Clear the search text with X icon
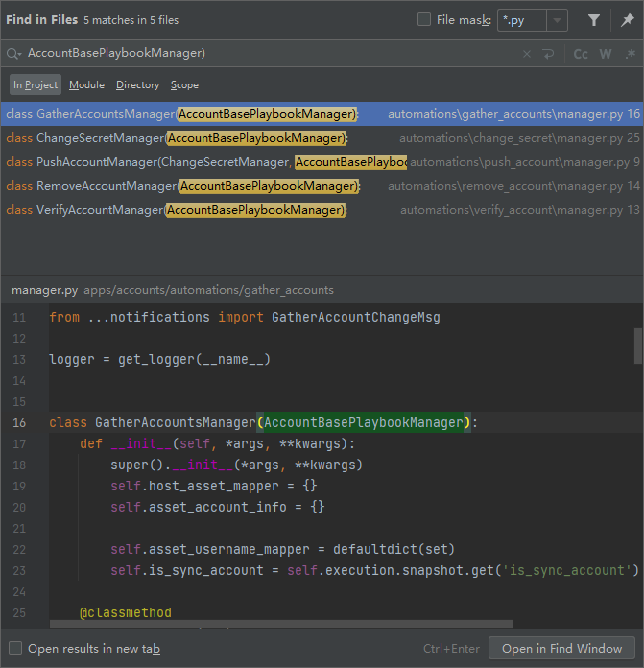This screenshot has height=668, width=644. (x=526, y=54)
